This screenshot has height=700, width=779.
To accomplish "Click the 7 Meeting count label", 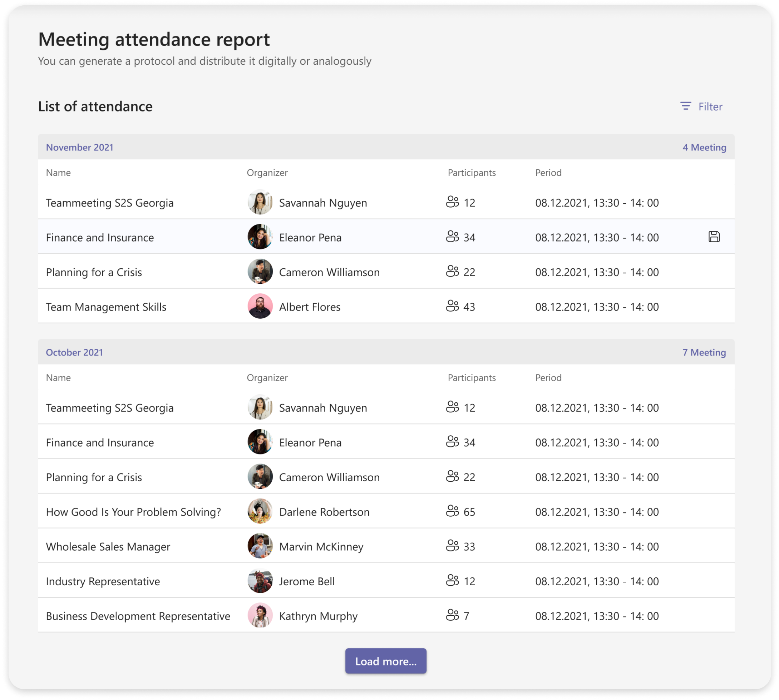I will (704, 352).
